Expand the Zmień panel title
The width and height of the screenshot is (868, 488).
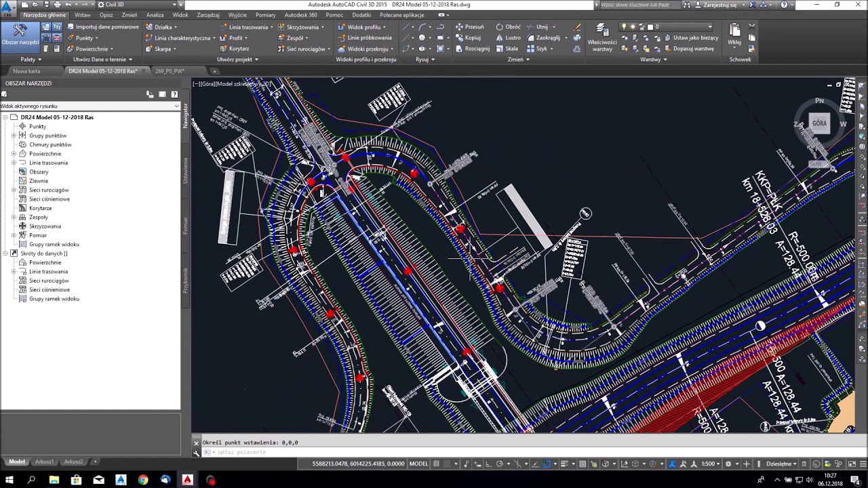pyautogui.click(x=519, y=60)
